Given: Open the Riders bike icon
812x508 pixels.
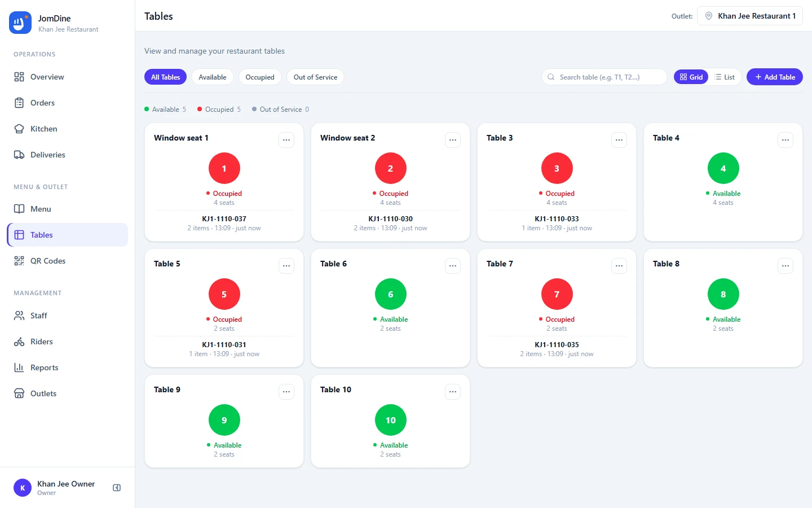Looking at the screenshot, I should pos(19,341).
